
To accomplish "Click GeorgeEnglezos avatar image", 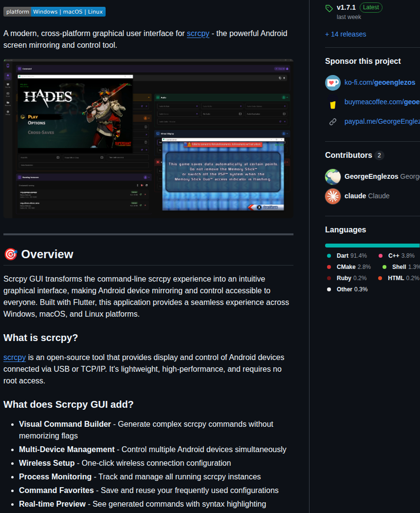I will pos(333,177).
